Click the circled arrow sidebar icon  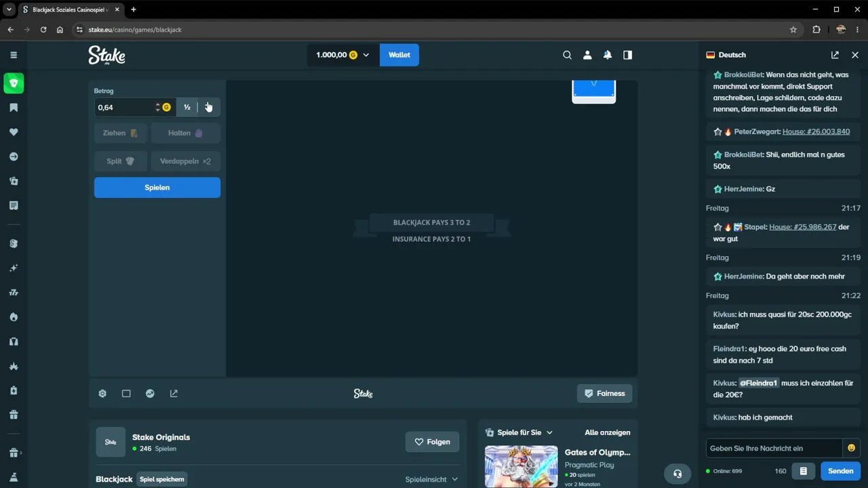point(14,157)
